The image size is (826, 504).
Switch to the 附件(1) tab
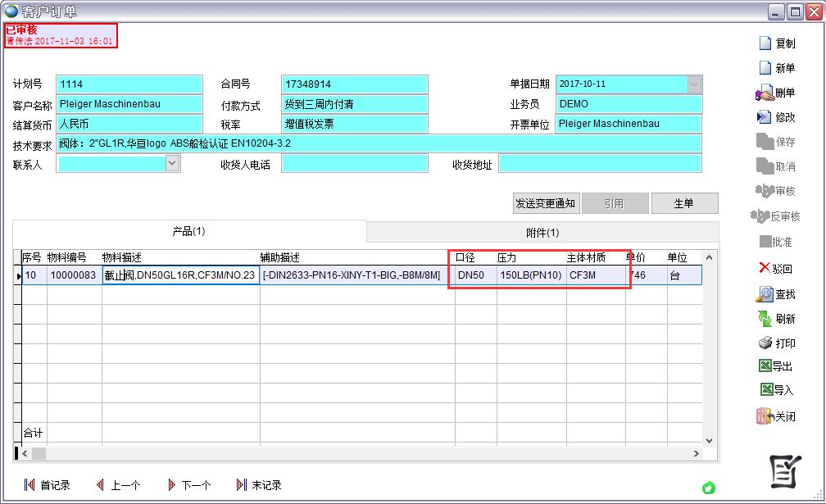tap(542, 233)
